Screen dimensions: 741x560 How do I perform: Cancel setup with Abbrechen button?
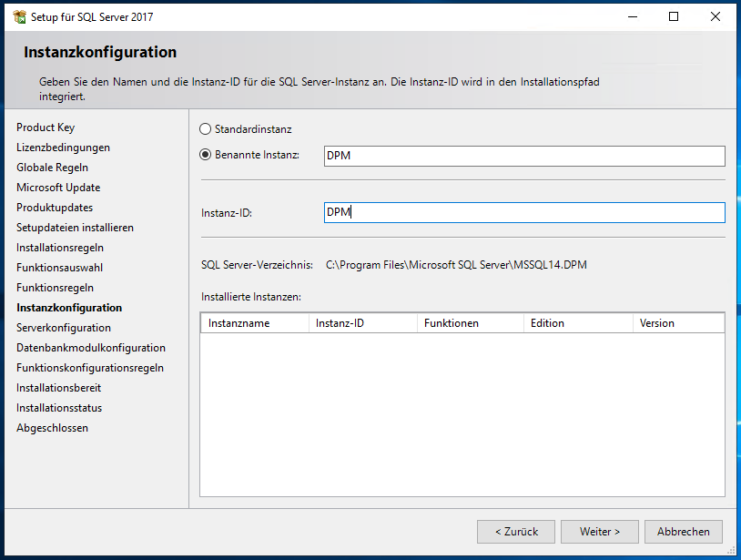[684, 532]
